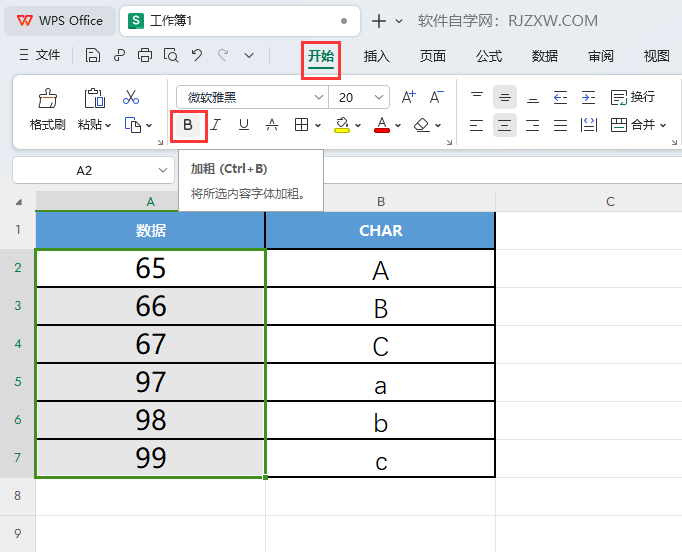This screenshot has height=552, width=682.
Task: Select the 工作簿1 document tab
Action: pos(240,21)
